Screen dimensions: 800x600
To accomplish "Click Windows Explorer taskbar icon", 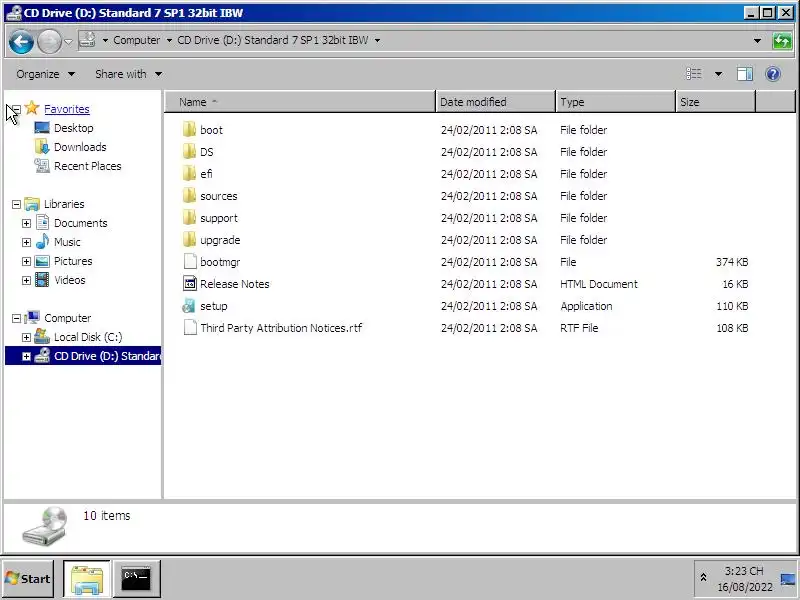I will click(87, 579).
